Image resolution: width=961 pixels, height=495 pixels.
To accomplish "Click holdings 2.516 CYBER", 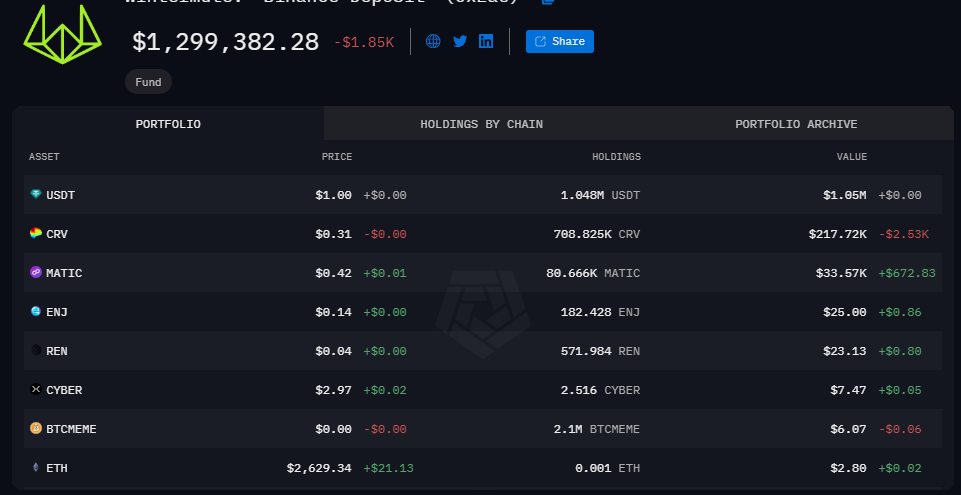I will 600,390.
